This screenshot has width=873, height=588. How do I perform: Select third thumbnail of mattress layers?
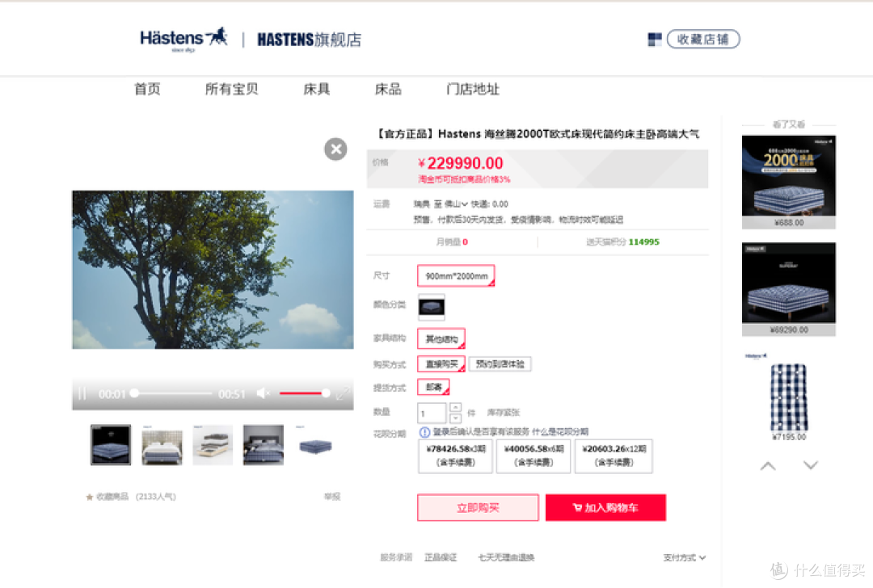click(x=213, y=445)
